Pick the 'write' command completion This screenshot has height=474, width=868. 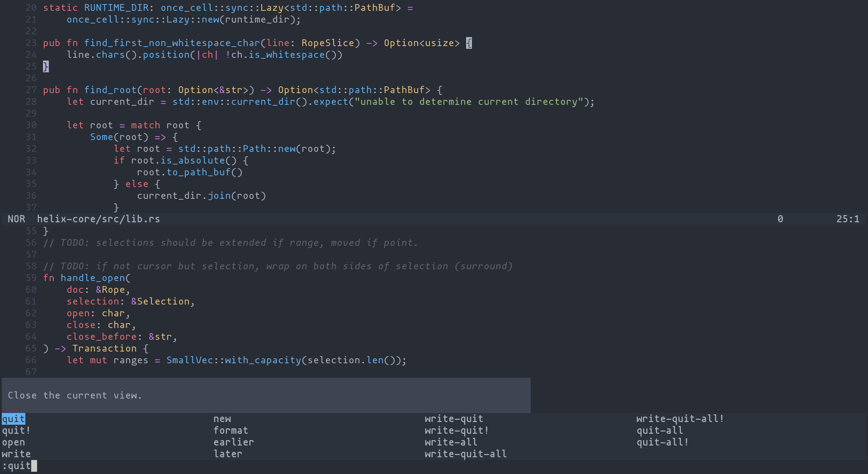pyautogui.click(x=16, y=454)
